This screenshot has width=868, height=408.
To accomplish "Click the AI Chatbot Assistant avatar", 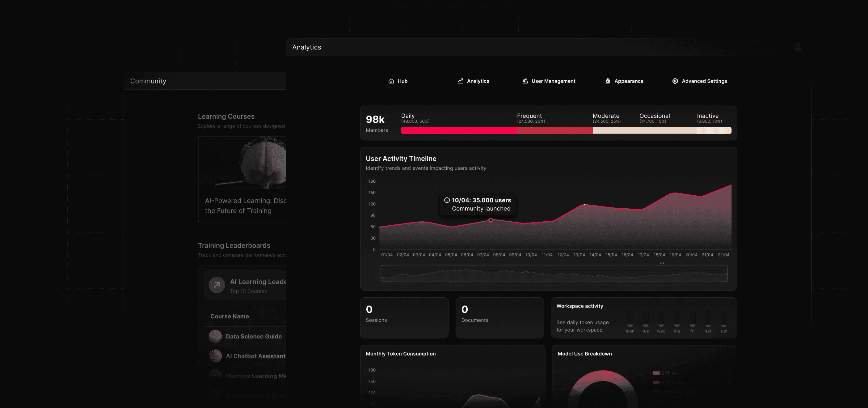I will (x=215, y=356).
